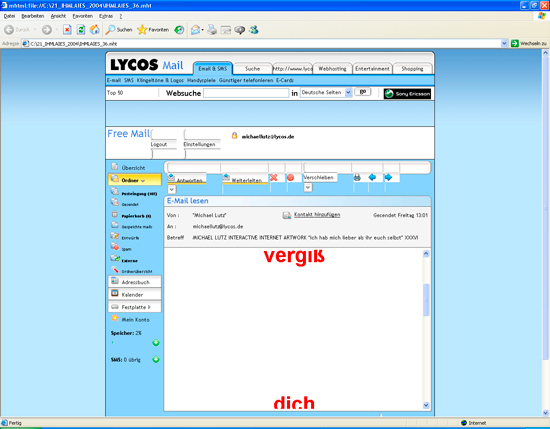Screen dimensions: 550x429
Task: Open the Deutsche Seiten search dropdown
Action: click(326, 93)
